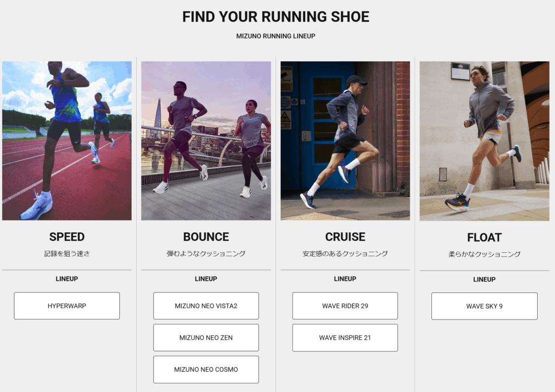
Task: Select the WAVE SKY 9 button
Action: (485, 306)
